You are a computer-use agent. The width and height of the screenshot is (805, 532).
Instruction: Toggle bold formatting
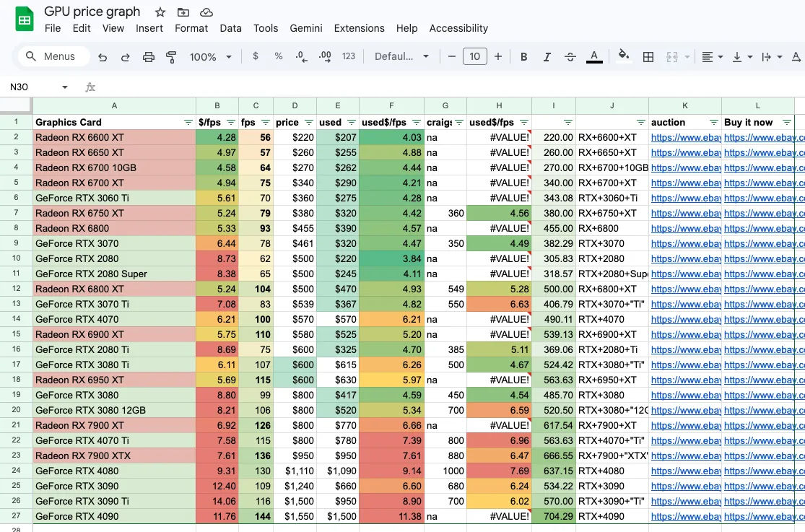coord(523,57)
